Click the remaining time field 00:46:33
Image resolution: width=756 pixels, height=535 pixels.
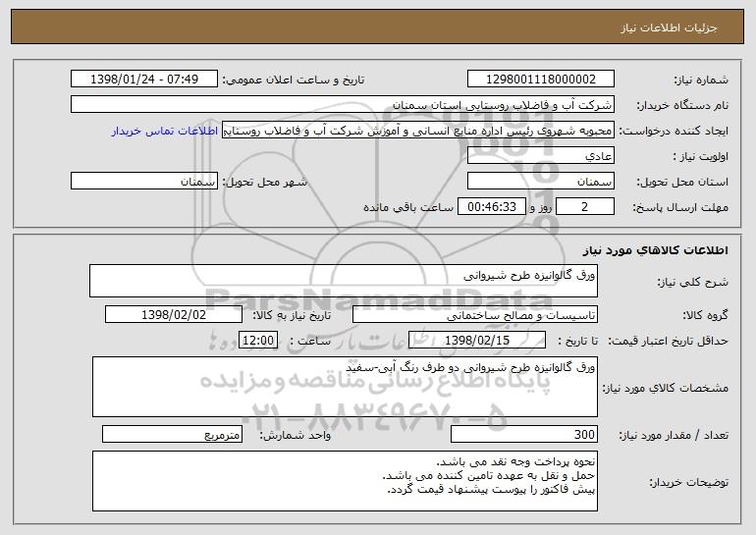(x=491, y=207)
